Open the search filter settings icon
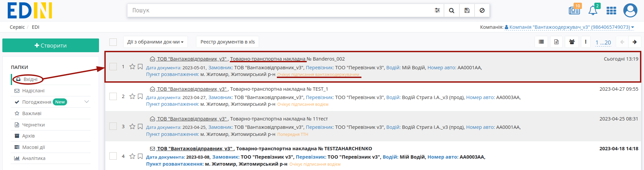Image resolution: width=644 pixels, height=170 pixels. tap(437, 10)
